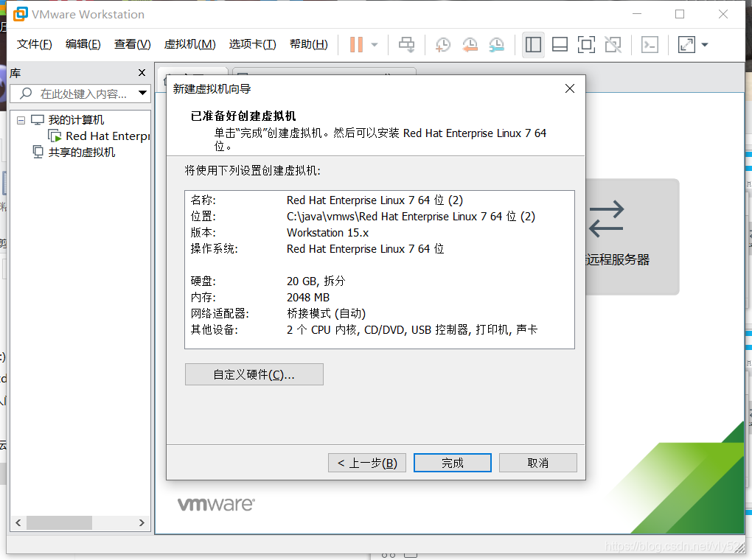Click the 上一步(B) back button

(x=367, y=463)
